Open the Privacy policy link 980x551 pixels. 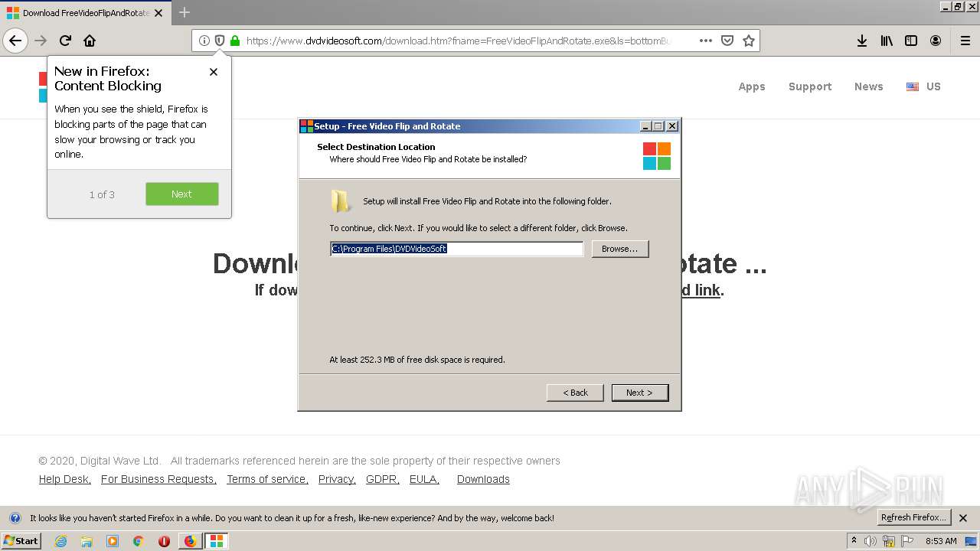(x=337, y=479)
